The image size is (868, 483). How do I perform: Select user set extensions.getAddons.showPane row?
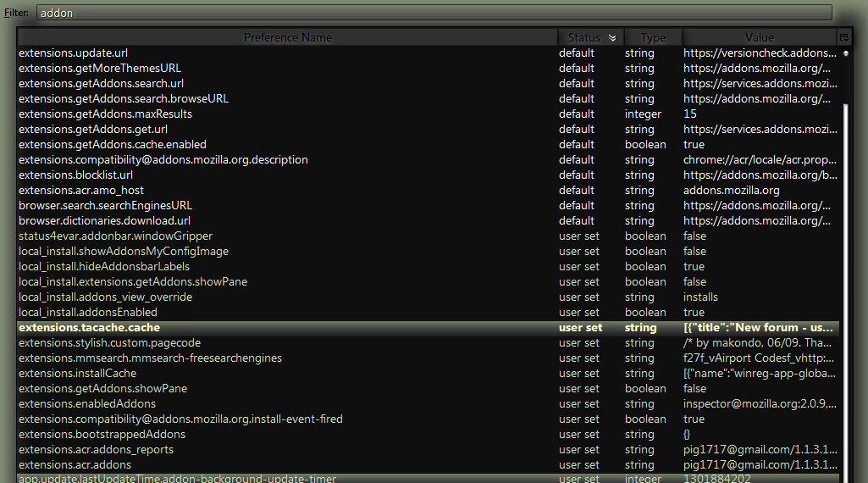428,388
